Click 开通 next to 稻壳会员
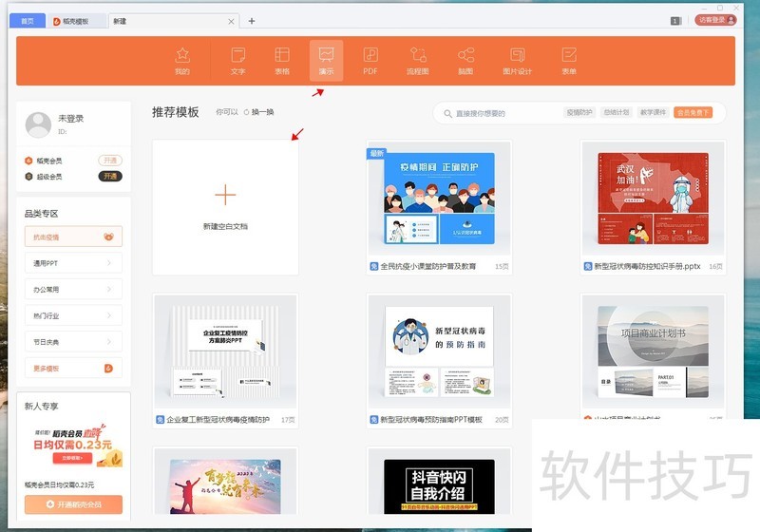760x532 pixels. pyautogui.click(x=110, y=161)
